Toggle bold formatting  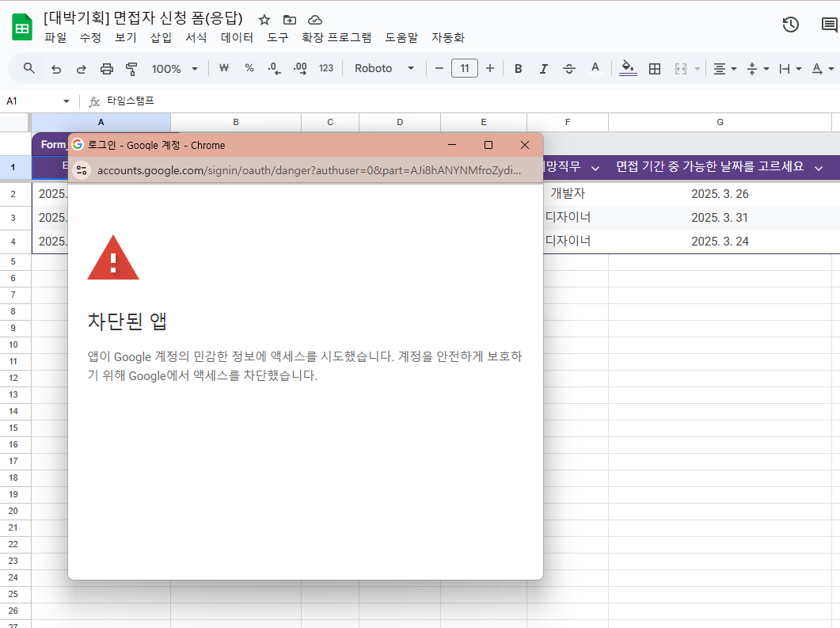click(518, 69)
